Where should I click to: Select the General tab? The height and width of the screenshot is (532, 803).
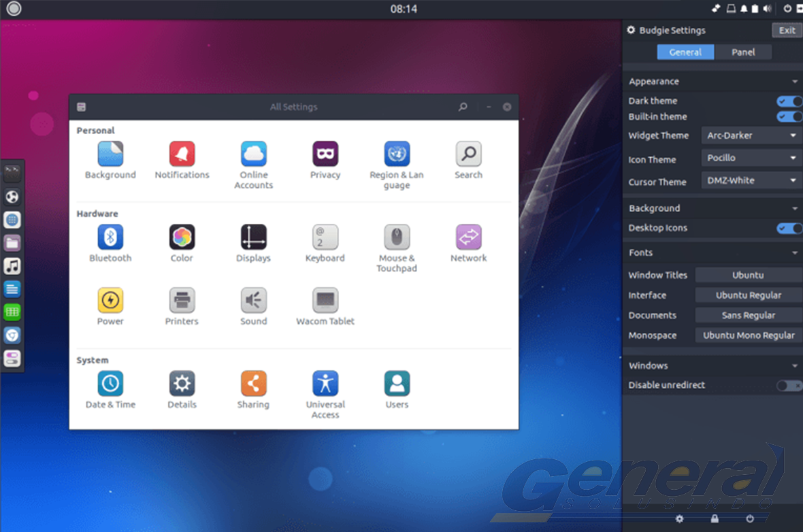pyautogui.click(x=685, y=52)
